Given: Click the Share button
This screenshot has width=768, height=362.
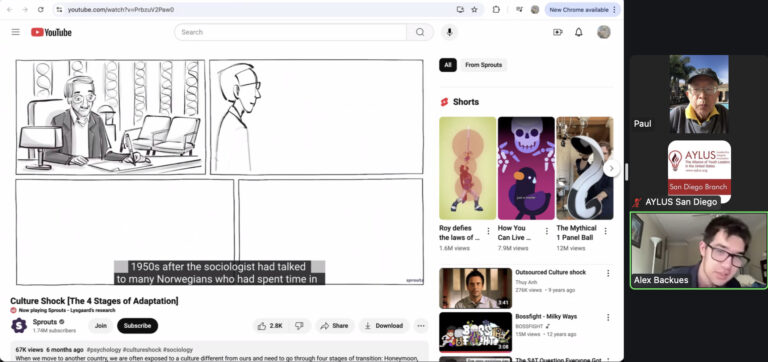Looking at the screenshot, I should point(334,326).
